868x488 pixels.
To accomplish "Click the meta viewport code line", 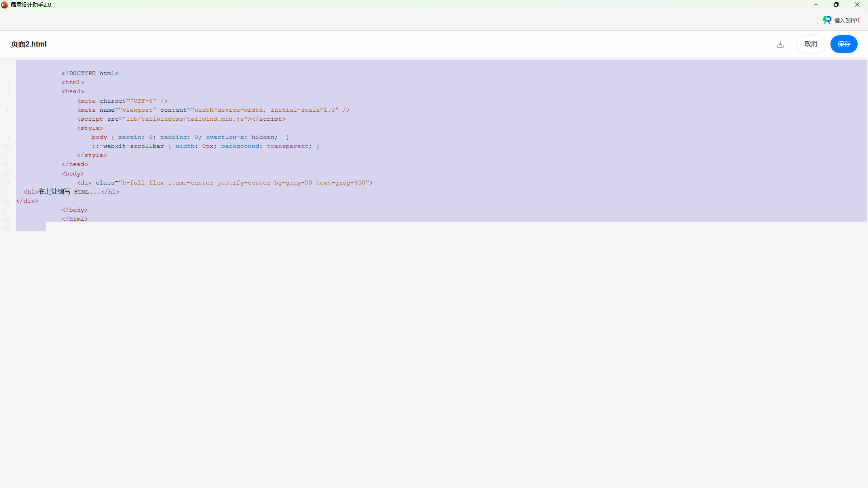I will tap(213, 110).
